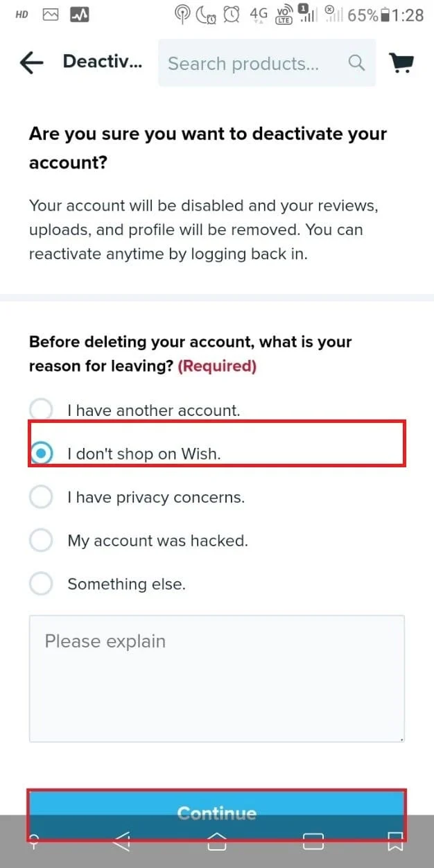Open the recent apps square icon
The height and width of the screenshot is (868, 434).
313,841
